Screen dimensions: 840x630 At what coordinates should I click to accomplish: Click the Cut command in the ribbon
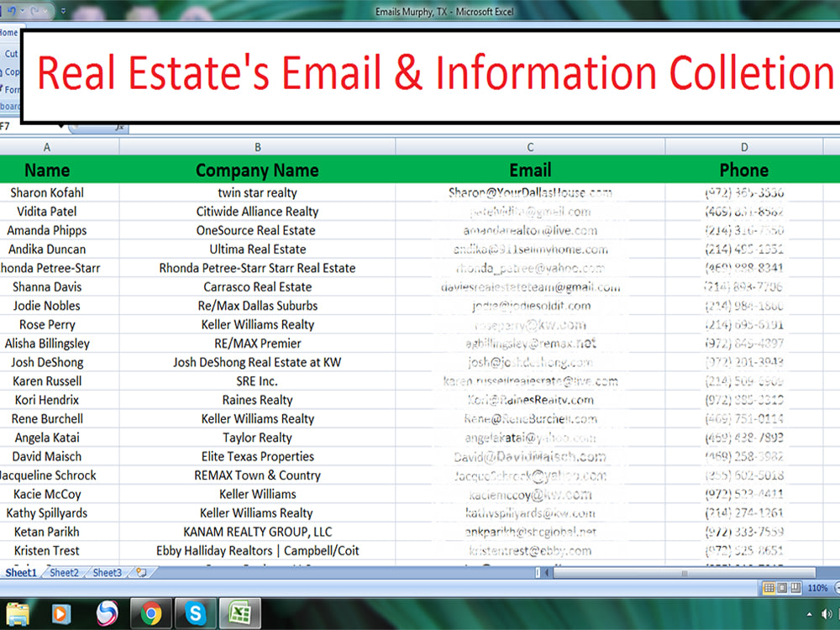click(x=11, y=54)
